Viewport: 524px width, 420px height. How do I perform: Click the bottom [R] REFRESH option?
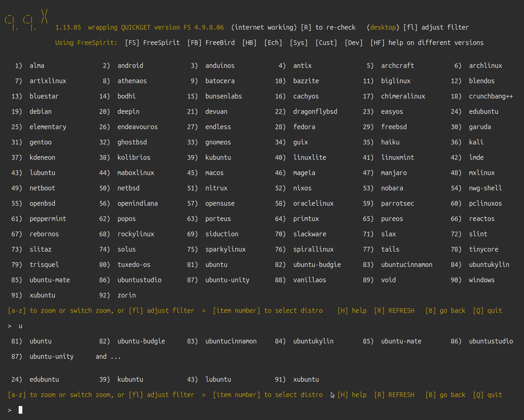tap(394, 395)
